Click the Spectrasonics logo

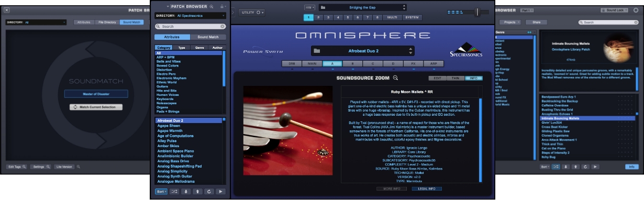(x=467, y=50)
